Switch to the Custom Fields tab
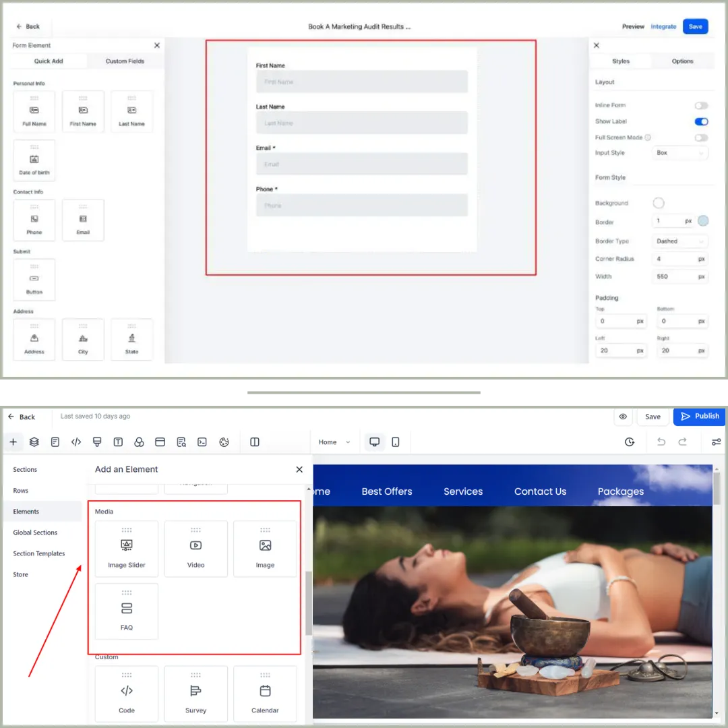Image resolution: width=728 pixels, height=728 pixels. (x=125, y=61)
